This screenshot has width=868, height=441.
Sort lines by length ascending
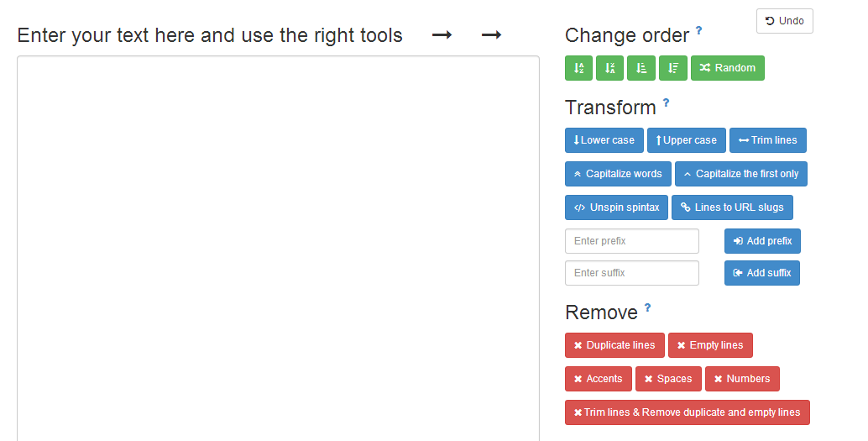[x=641, y=68]
